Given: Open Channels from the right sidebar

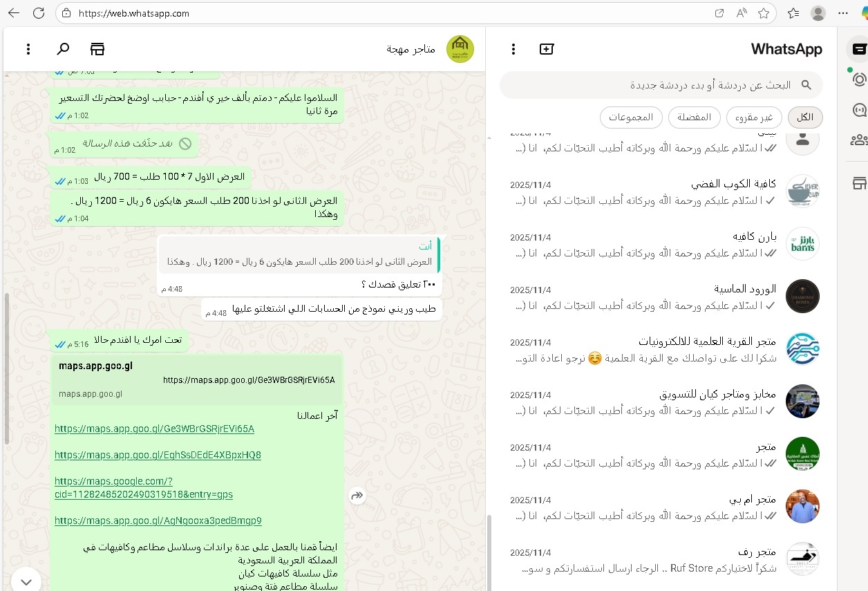Looking at the screenshot, I should pyautogui.click(x=859, y=109).
